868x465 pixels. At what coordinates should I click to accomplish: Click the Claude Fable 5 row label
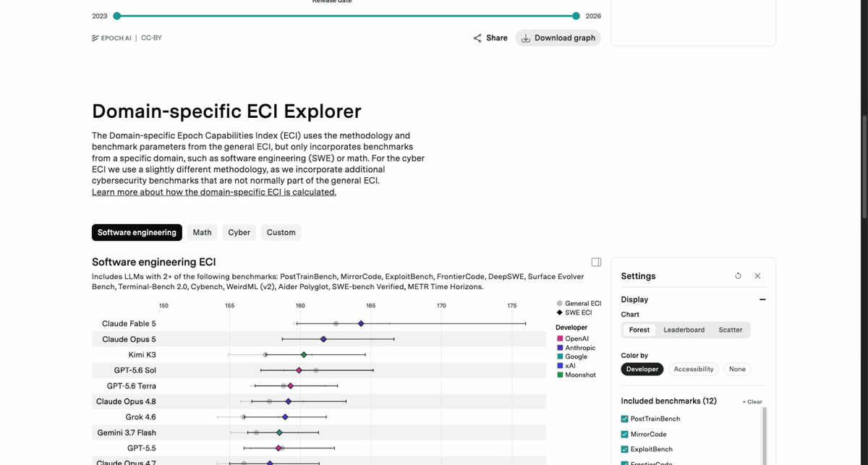[x=129, y=323]
